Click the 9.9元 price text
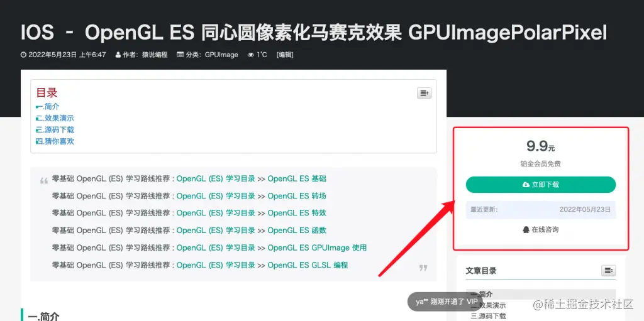The height and width of the screenshot is (321, 644). [x=540, y=146]
